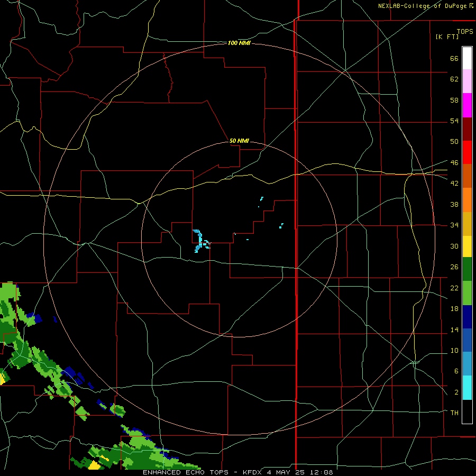Select the light pink legend swatch
This screenshot has width=476, height=476.
click(x=467, y=81)
